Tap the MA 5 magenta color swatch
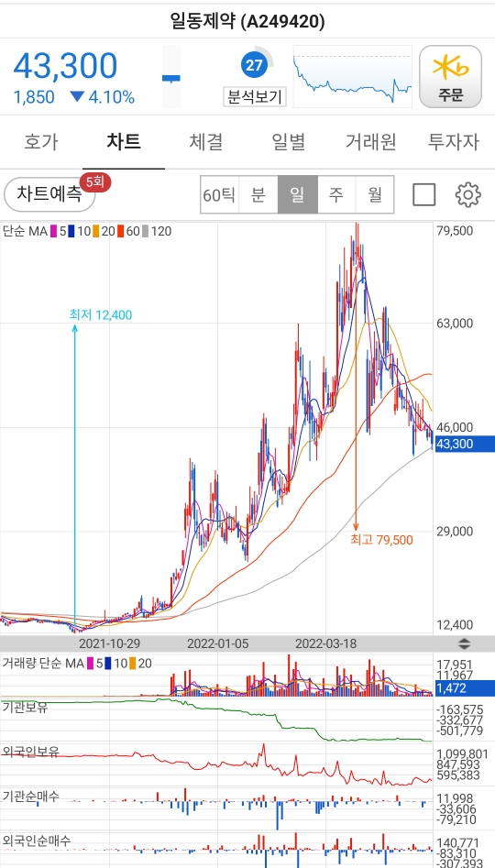The image size is (495, 868). [x=54, y=231]
